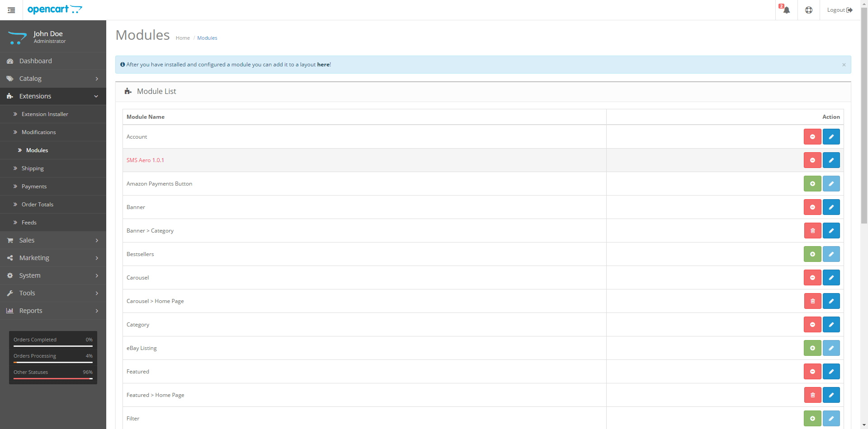Uninstall the SMS Aero 1.0.1 module
Screen dimensions: 868x429
point(812,160)
